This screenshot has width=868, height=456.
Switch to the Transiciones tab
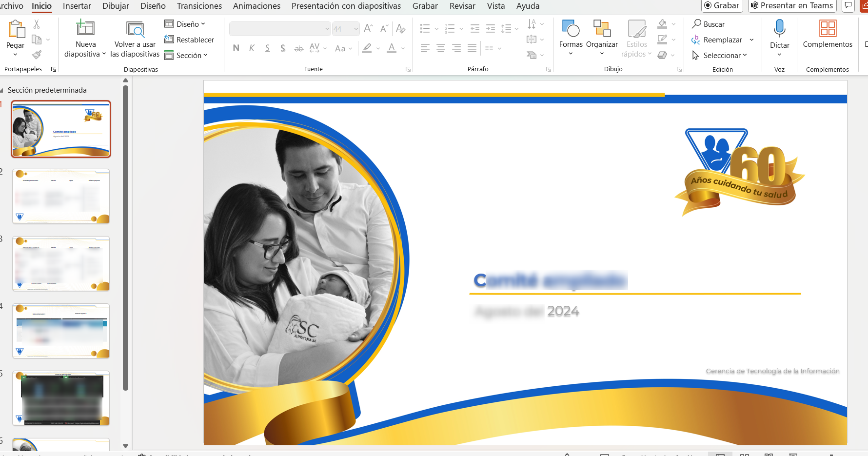199,6
